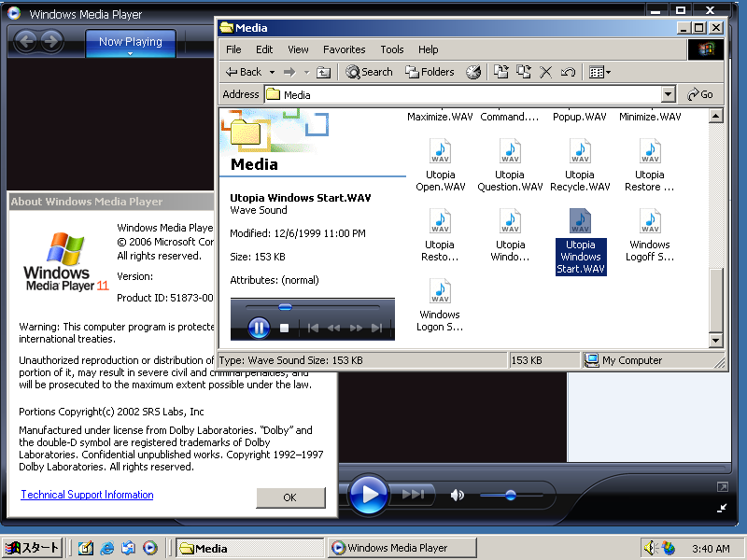Open the Tools menu

tap(392, 49)
